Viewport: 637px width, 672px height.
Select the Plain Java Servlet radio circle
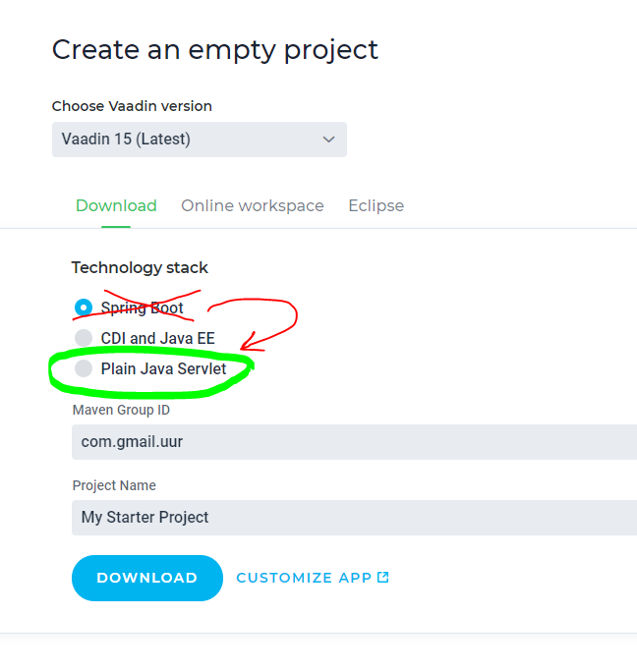[x=84, y=368]
